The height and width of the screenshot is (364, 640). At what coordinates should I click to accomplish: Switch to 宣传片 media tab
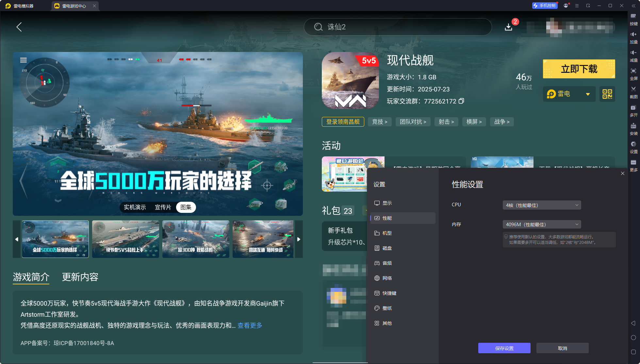coord(163,207)
